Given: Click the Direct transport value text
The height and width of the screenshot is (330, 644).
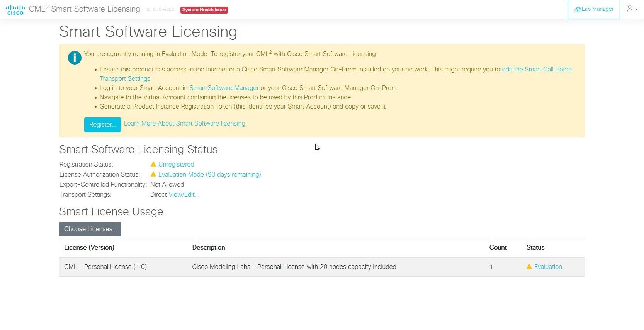Looking at the screenshot, I should 158,195.
